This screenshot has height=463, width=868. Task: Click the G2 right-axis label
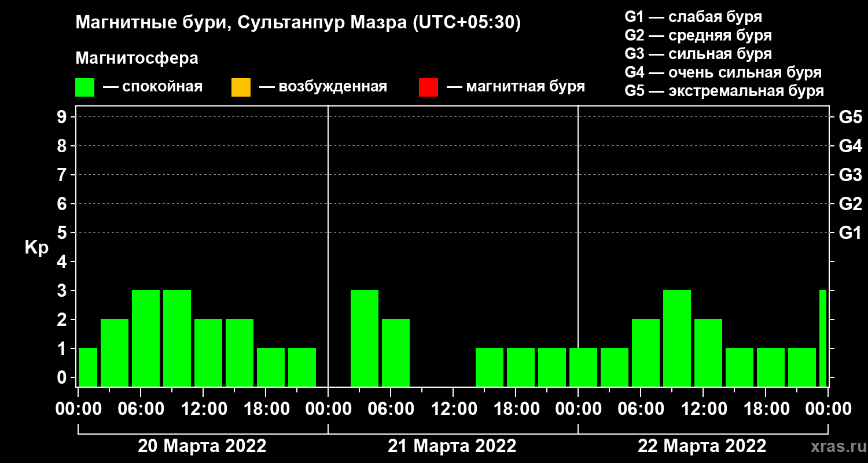click(850, 204)
